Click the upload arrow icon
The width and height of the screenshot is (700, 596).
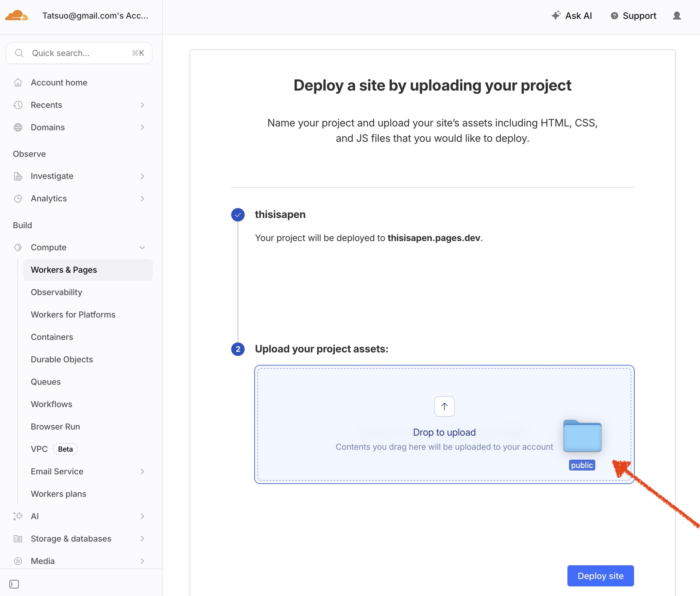(444, 406)
